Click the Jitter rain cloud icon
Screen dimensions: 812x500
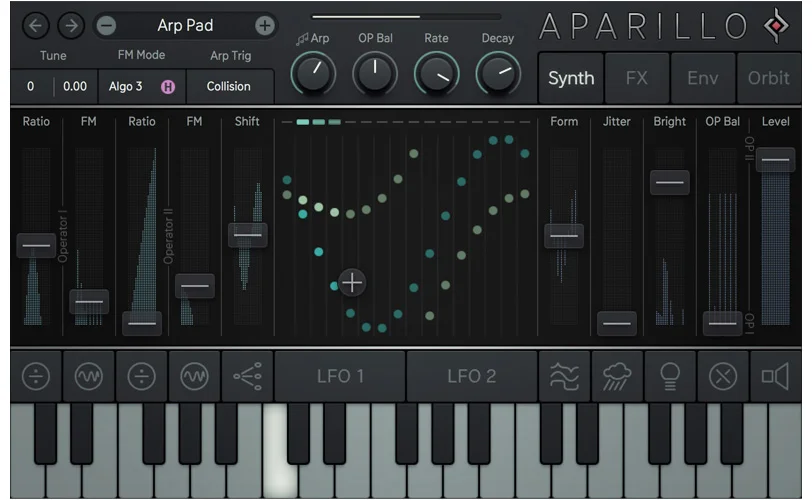pyautogui.click(x=617, y=376)
